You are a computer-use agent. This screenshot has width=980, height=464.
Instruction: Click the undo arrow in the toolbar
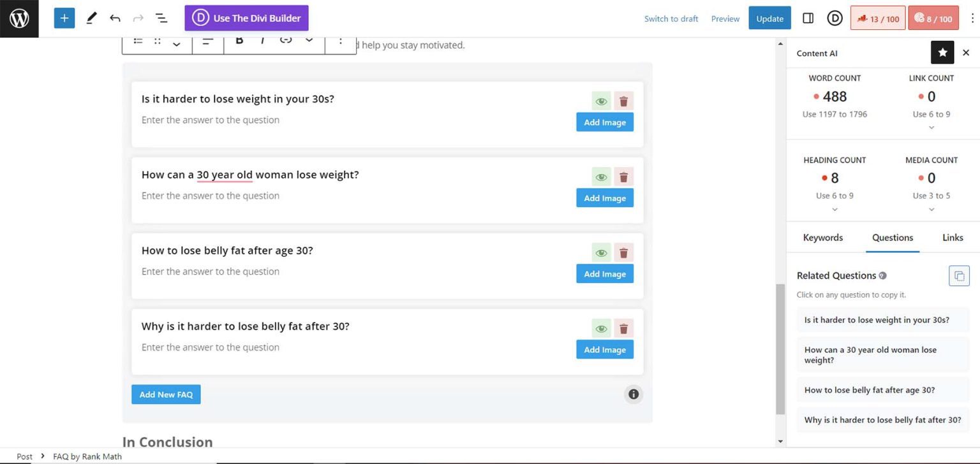(x=115, y=18)
